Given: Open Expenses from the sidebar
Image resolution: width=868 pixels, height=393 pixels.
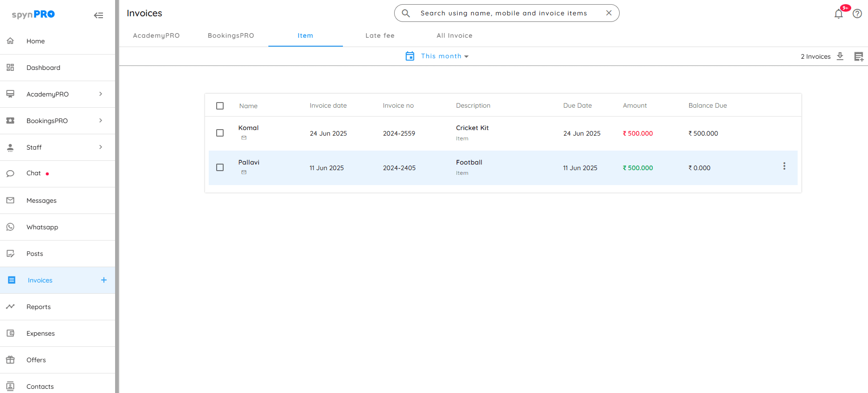Looking at the screenshot, I should (41, 333).
